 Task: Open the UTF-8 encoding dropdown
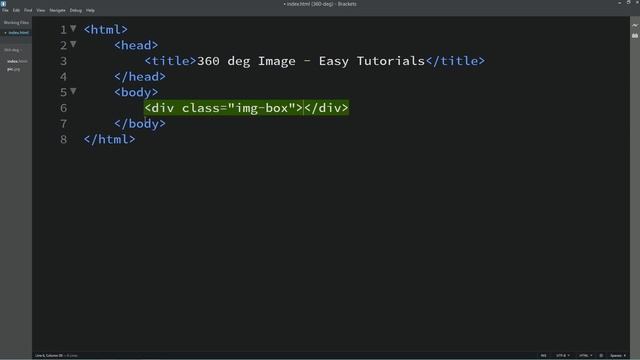pos(562,356)
